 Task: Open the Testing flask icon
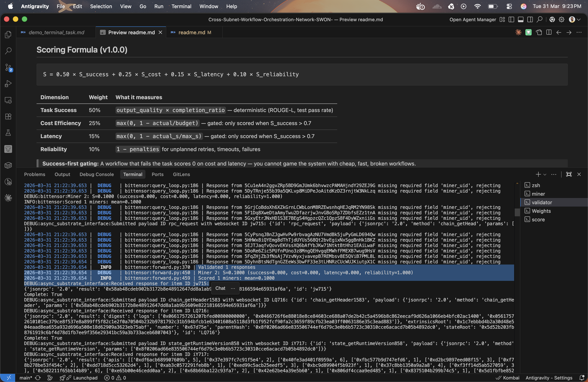click(x=8, y=133)
